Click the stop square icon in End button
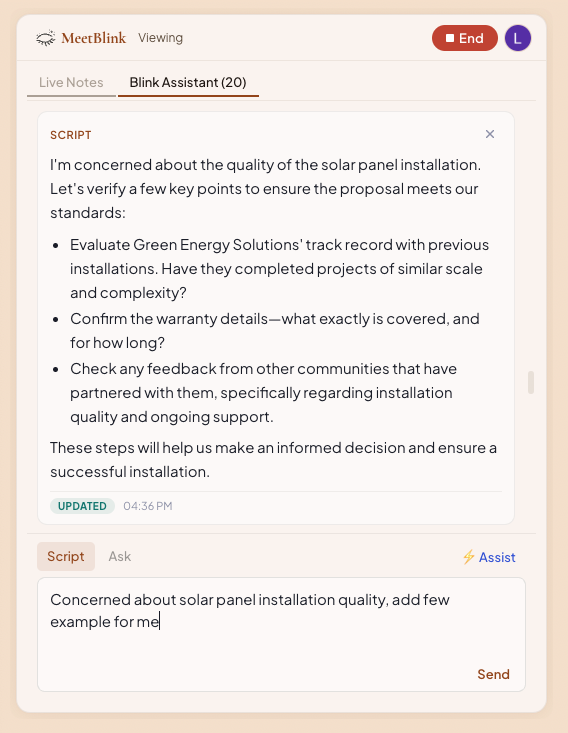The width and height of the screenshot is (568, 733). (450, 38)
